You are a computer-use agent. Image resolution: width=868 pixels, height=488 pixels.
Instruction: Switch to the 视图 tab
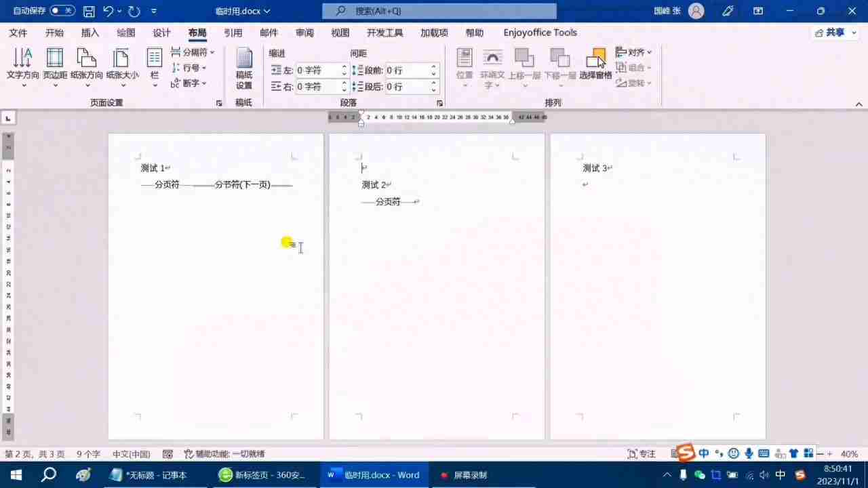click(340, 33)
